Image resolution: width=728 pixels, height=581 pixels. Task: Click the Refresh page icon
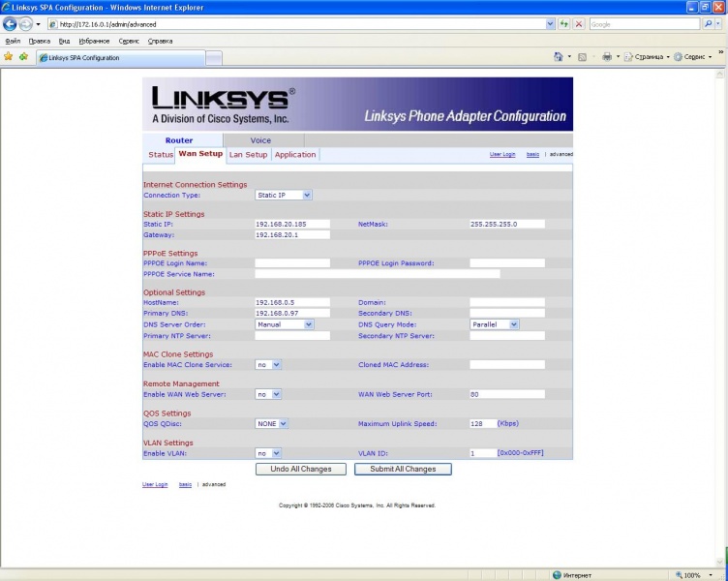click(563, 23)
